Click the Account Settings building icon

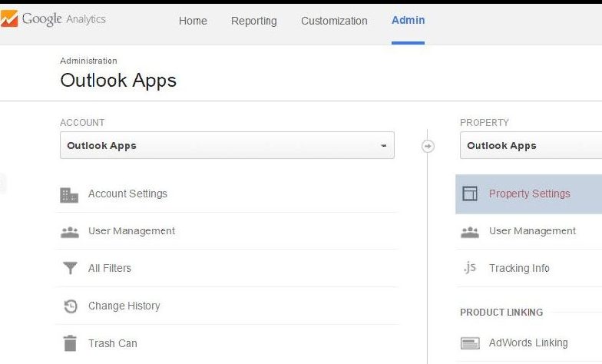(69, 195)
